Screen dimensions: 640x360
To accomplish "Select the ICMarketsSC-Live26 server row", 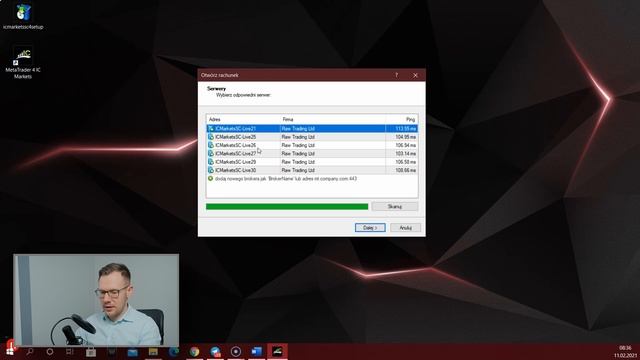I will click(312, 145).
